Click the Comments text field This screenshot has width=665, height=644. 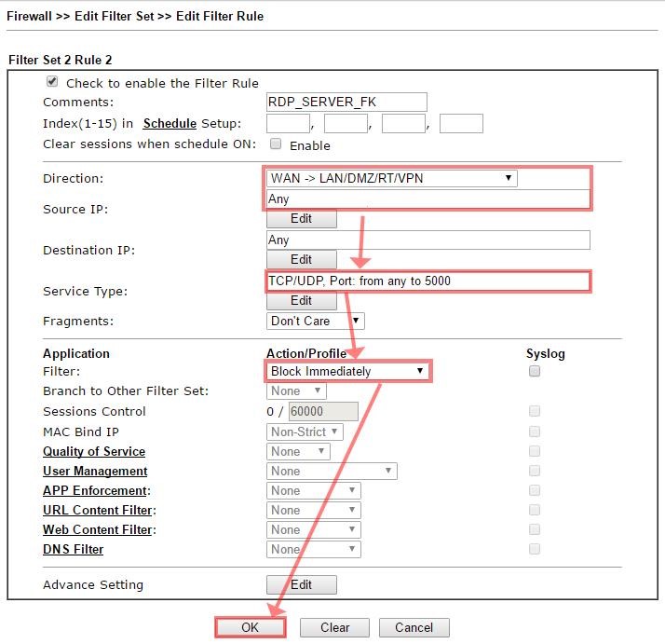coord(346,103)
